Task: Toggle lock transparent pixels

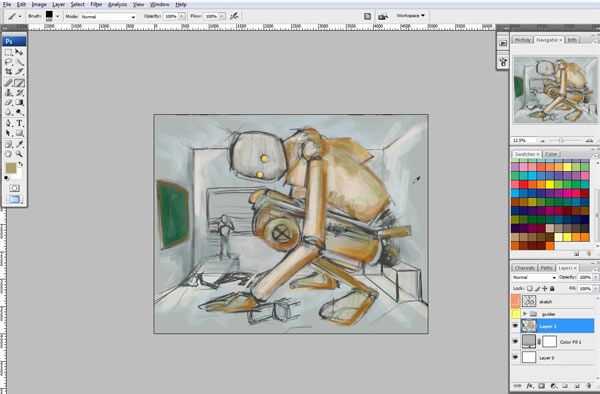Action: click(530, 288)
